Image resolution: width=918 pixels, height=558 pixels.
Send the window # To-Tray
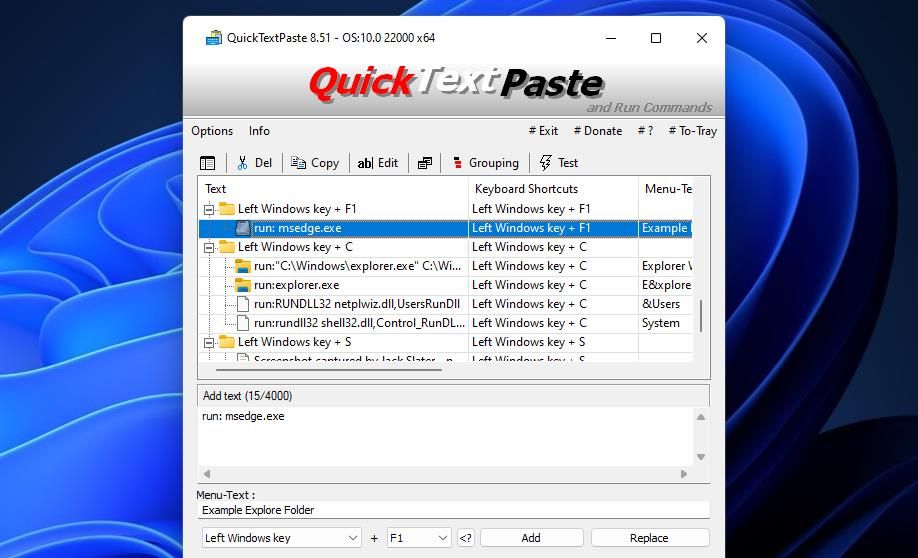point(693,131)
